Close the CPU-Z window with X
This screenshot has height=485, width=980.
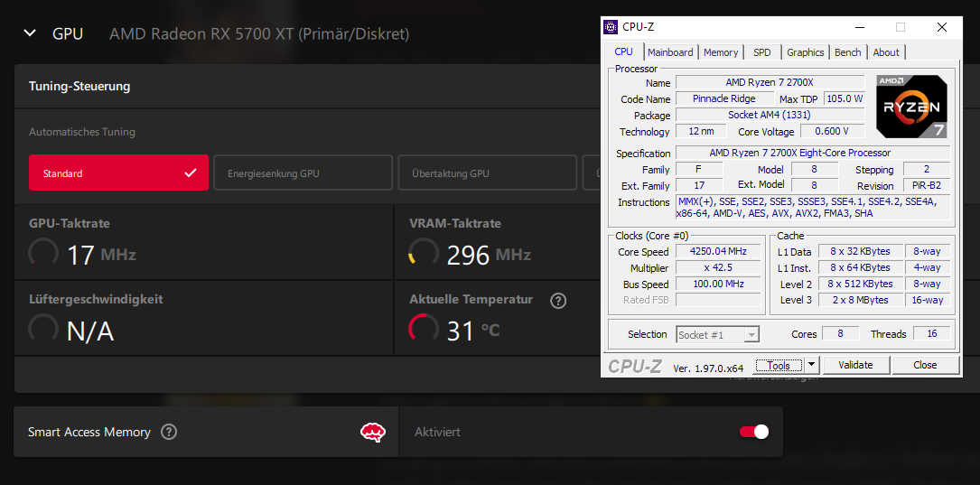(942, 27)
